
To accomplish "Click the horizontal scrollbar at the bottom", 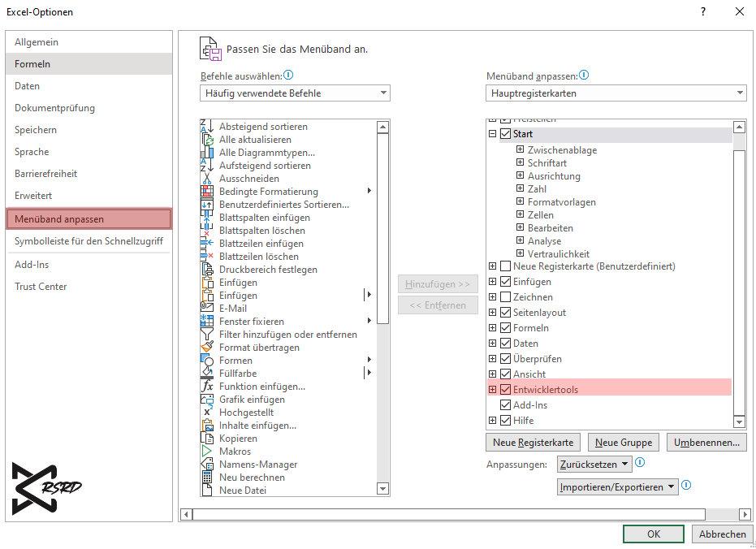I will [x=447, y=514].
